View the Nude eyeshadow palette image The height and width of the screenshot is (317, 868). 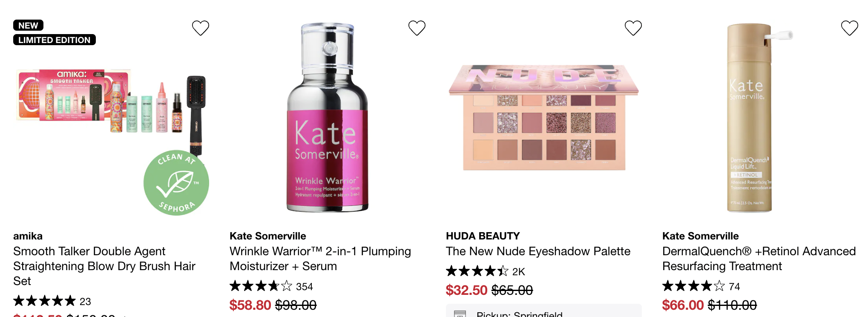[544, 118]
